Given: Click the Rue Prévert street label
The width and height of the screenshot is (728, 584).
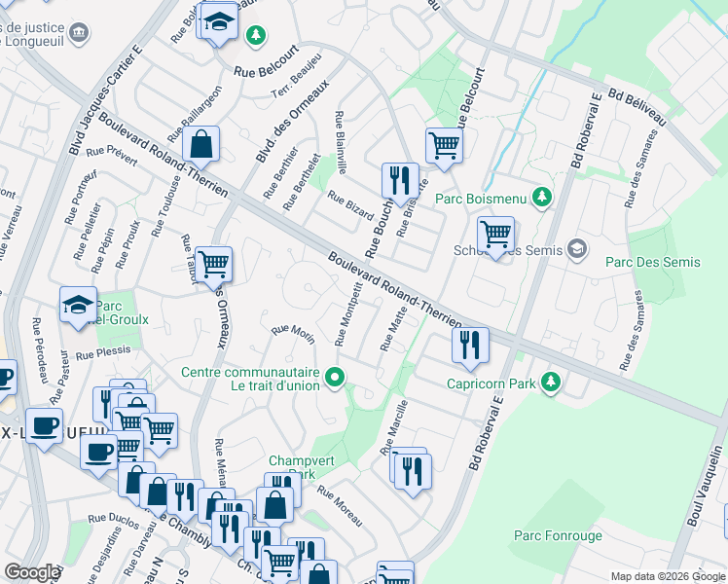Looking at the screenshot, I should 112,156.
